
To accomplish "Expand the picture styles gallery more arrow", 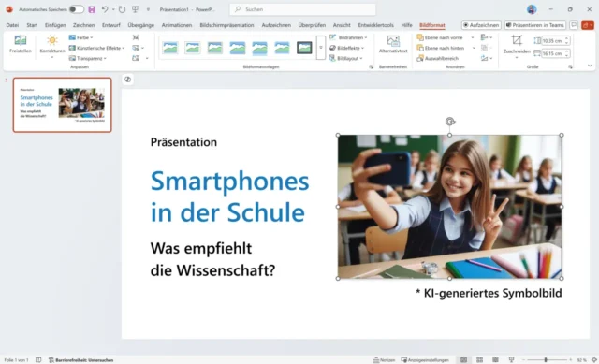I will (321, 48).
